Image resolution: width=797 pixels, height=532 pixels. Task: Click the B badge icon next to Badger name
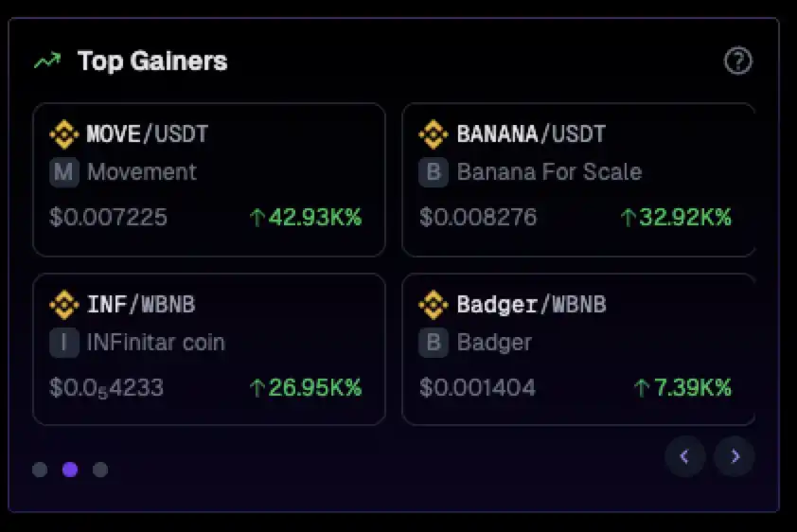coord(433,343)
